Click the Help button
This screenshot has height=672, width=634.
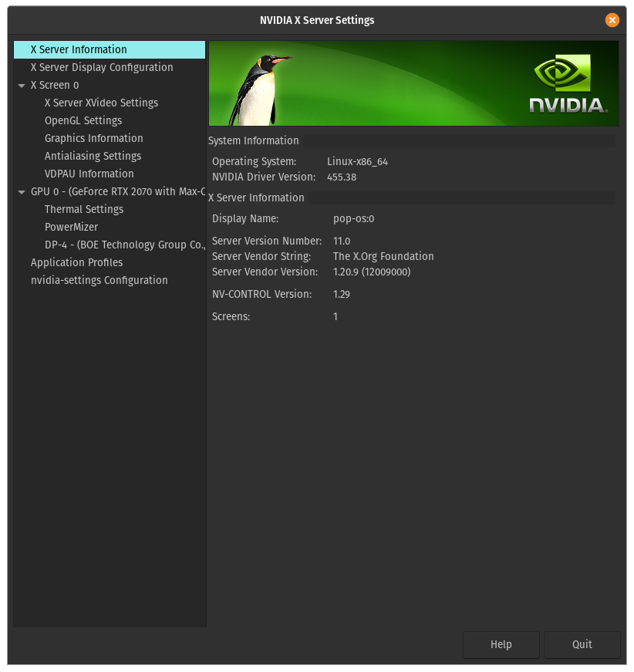point(501,644)
